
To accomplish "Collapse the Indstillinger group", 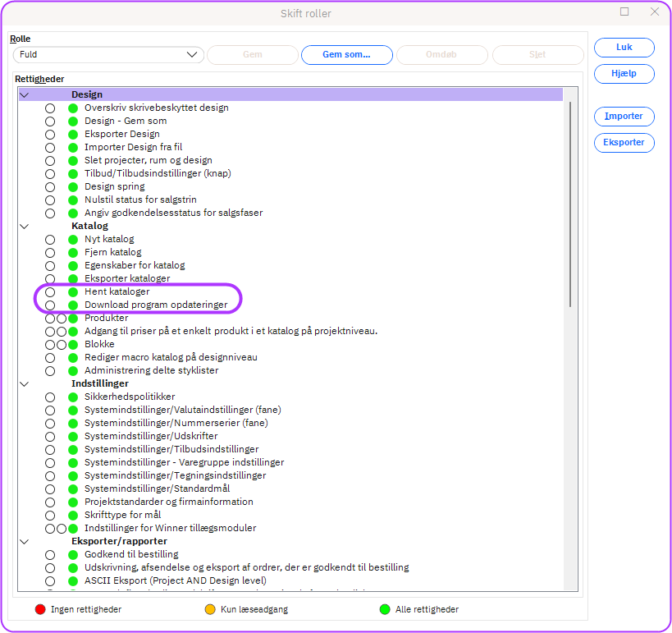I will 24,383.
